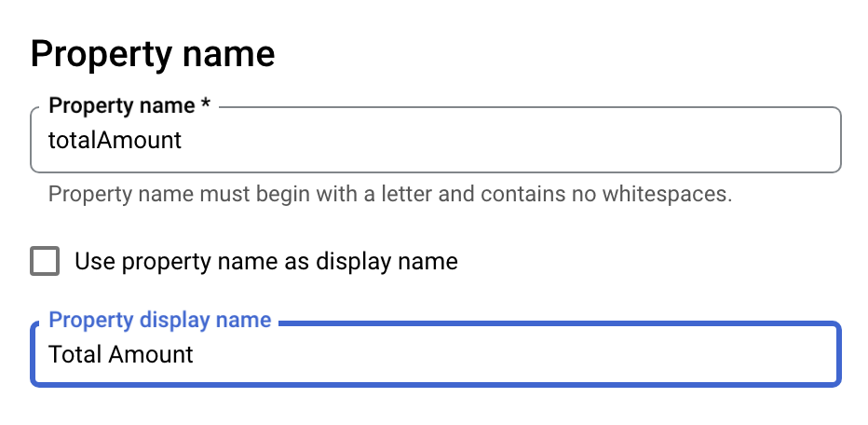Click the Property name input field
This screenshot has height=425, width=868.
click(435, 141)
